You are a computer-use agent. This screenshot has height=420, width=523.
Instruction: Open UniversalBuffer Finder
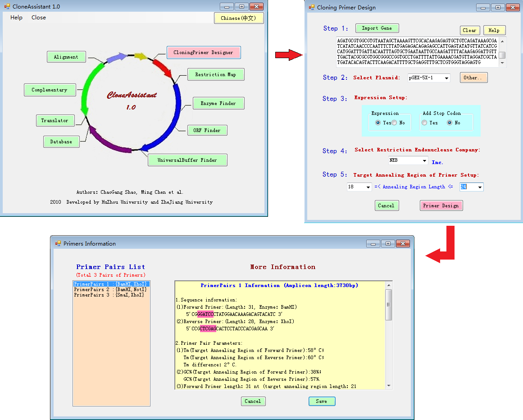187,160
